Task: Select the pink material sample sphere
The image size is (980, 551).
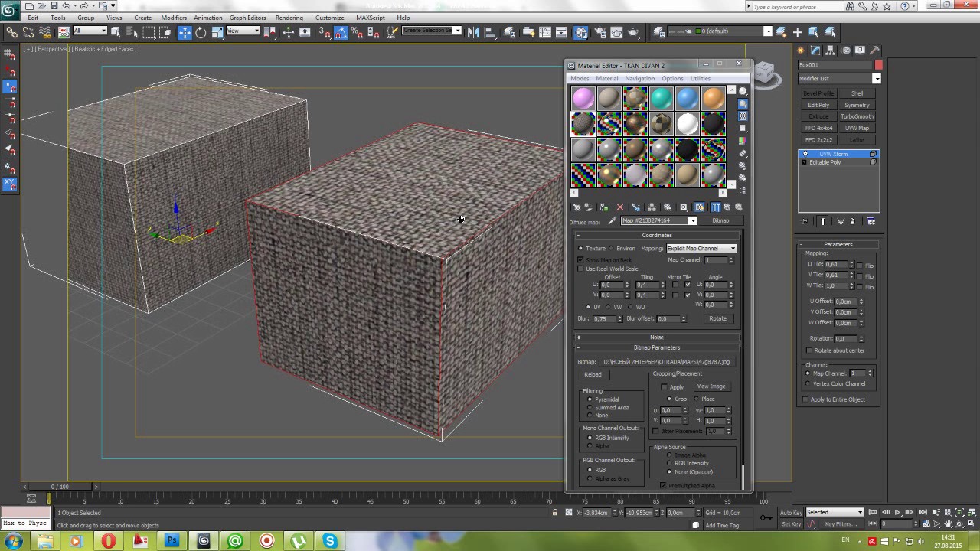Action: pos(583,98)
